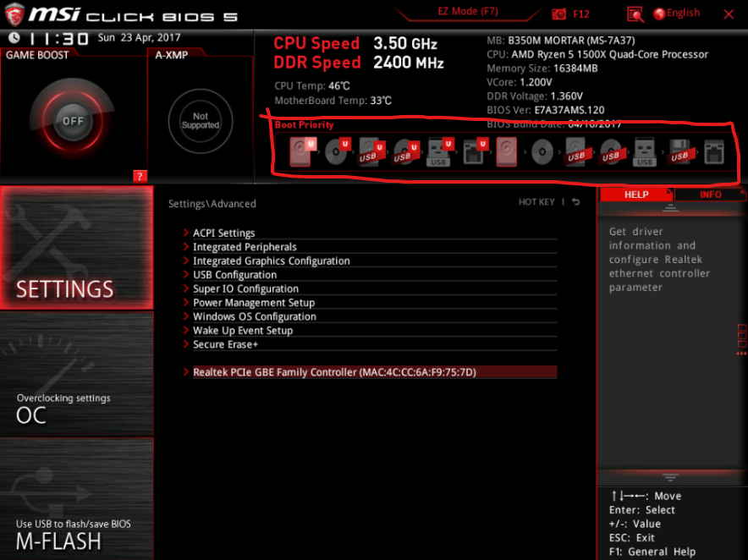
Task: Select the HELP tab
Action: coord(635,195)
